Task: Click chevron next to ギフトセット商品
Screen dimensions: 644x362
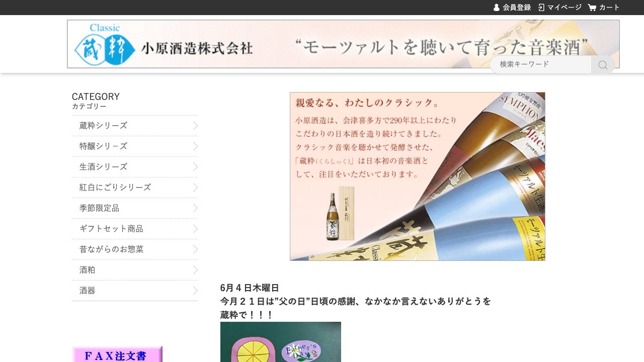Action: [195, 229]
